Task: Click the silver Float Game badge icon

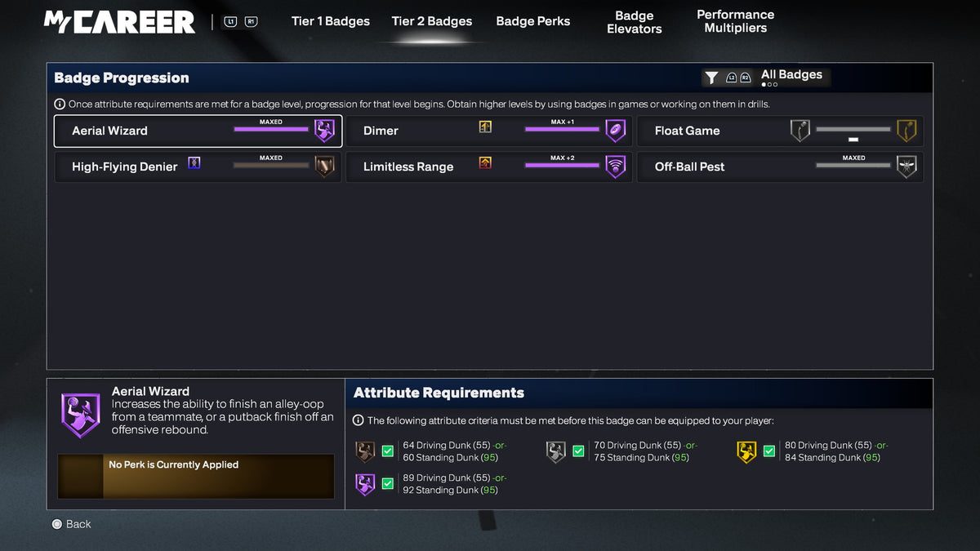Action: point(800,131)
